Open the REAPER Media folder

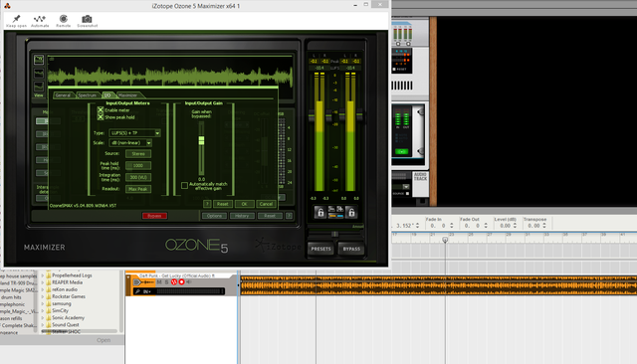(67, 282)
